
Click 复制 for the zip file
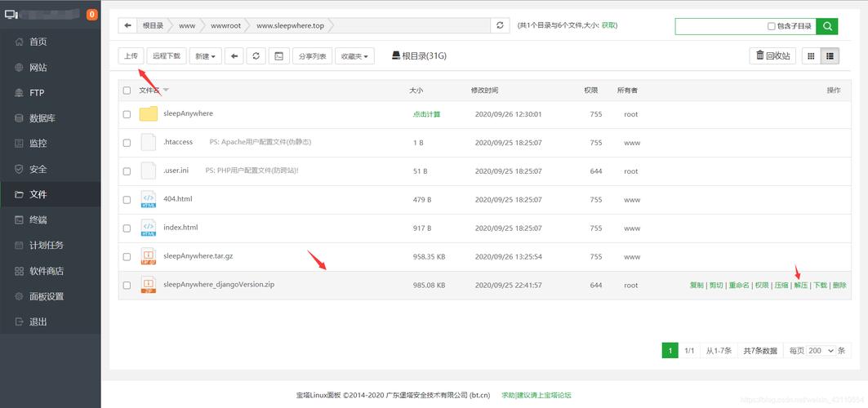697,286
